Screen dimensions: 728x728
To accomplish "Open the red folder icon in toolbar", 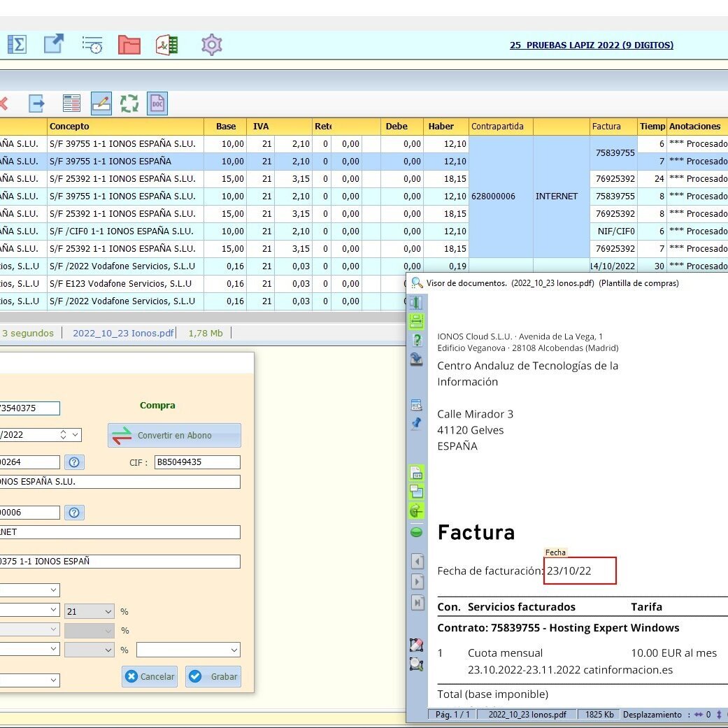I will [x=129, y=45].
